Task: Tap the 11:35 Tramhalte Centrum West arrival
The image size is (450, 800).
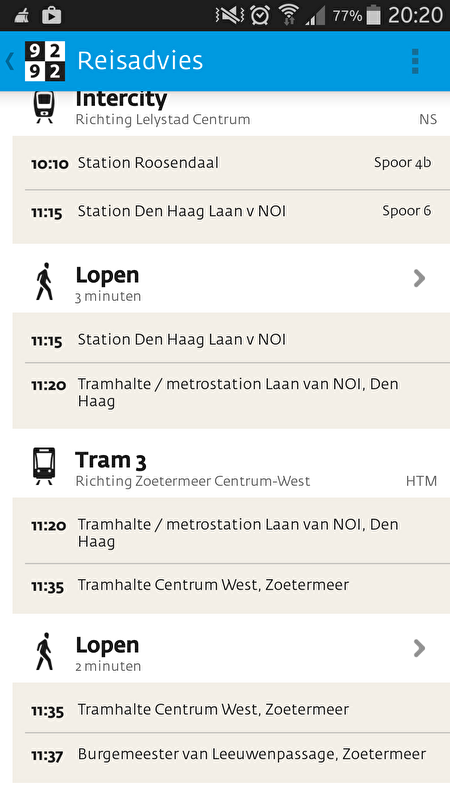Action: (231, 585)
